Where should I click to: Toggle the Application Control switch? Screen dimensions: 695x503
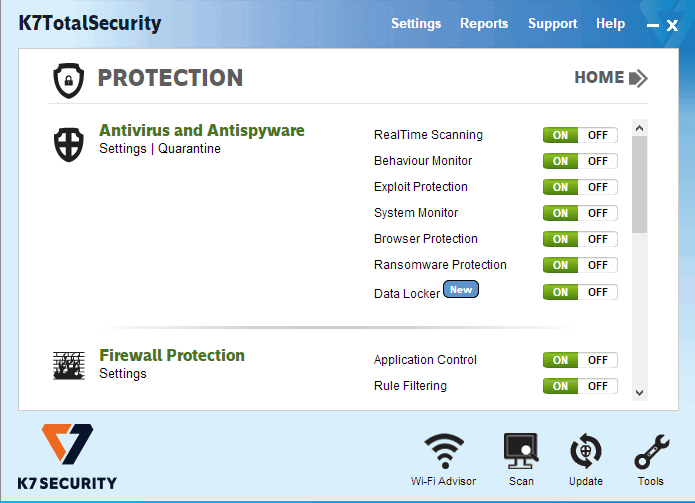click(580, 360)
